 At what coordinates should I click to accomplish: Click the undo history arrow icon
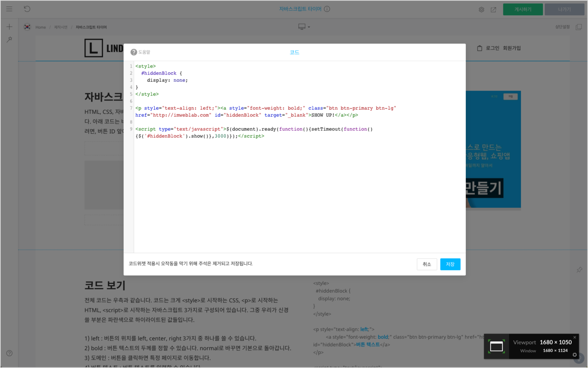point(27,9)
